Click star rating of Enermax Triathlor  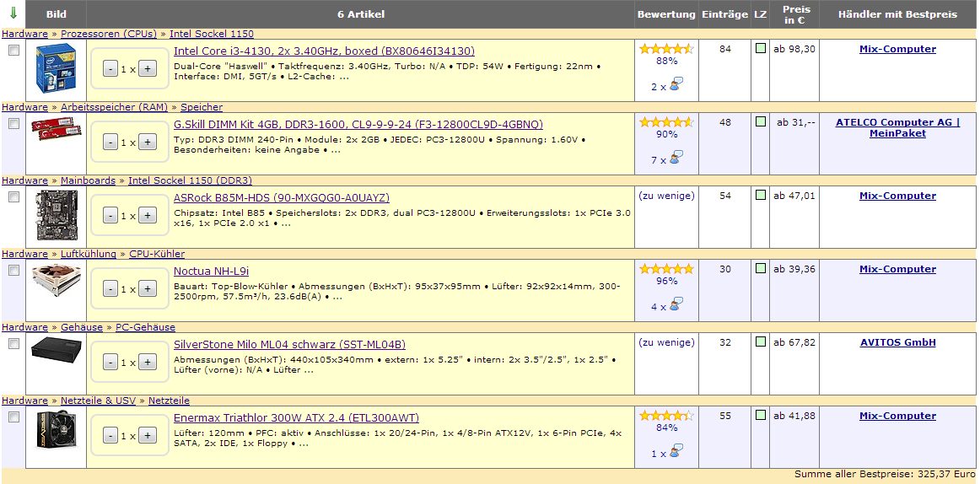666,416
